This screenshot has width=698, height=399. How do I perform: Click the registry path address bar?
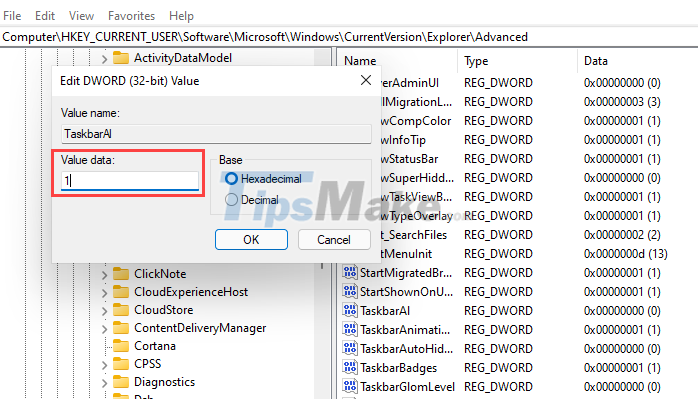click(349, 37)
